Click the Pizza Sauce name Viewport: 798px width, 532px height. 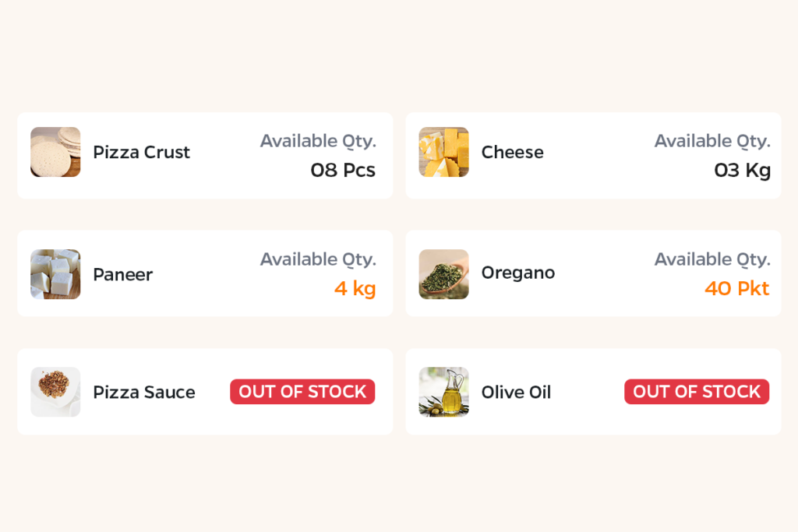144,392
